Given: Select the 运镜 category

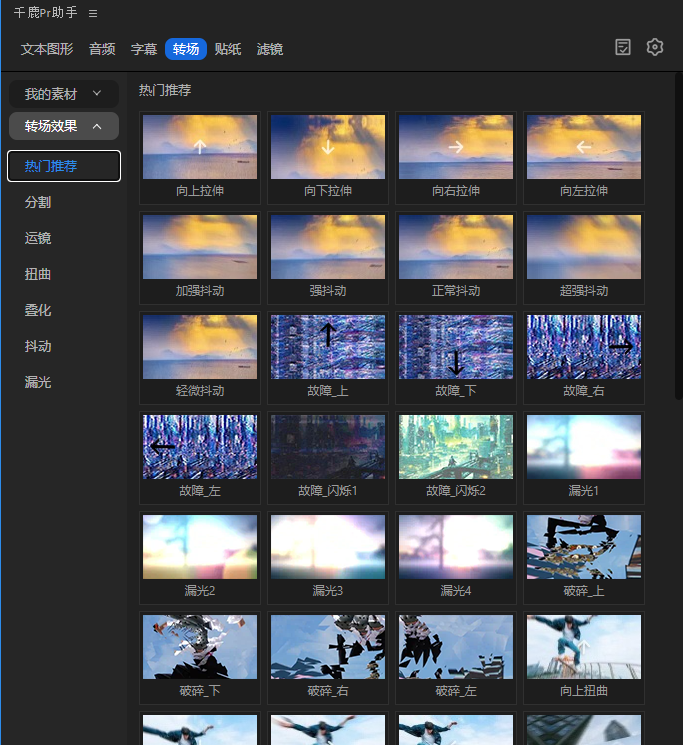Looking at the screenshot, I should [x=38, y=238].
